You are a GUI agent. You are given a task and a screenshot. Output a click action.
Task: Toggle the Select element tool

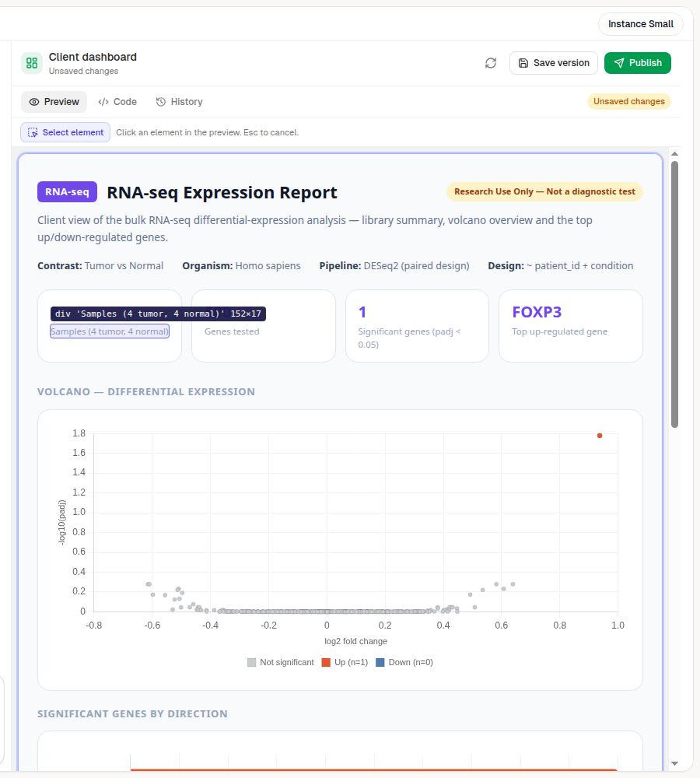tap(65, 132)
